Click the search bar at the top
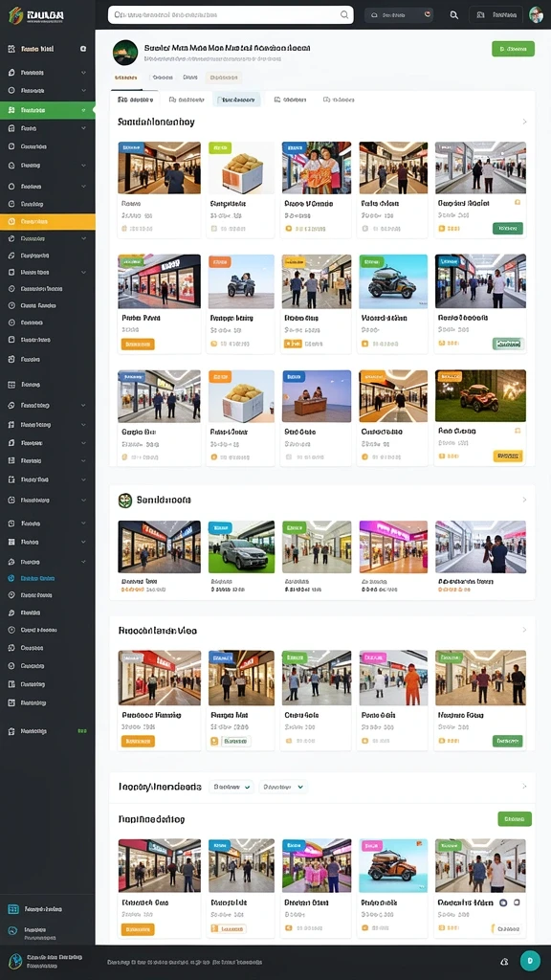Viewport: 551px width, 980px height. 231,14
